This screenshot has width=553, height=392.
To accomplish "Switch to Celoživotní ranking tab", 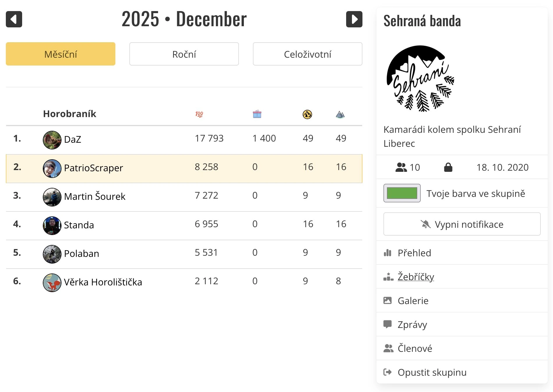I will [308, 54].
